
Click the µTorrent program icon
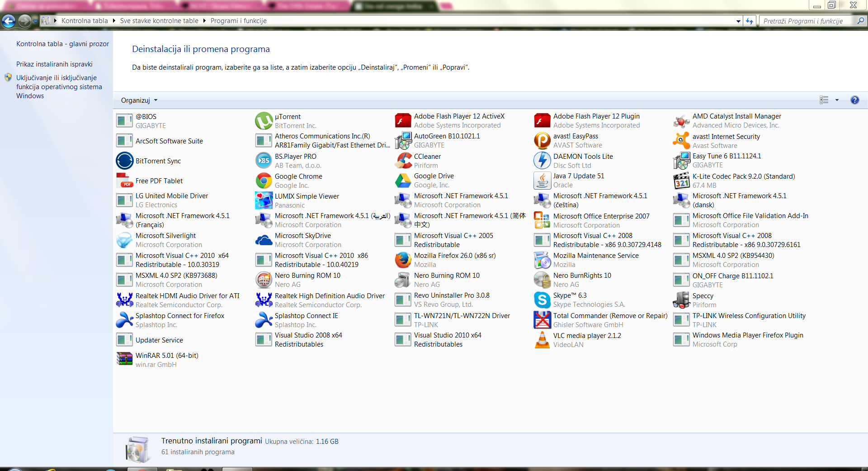[x=264, y=121]
